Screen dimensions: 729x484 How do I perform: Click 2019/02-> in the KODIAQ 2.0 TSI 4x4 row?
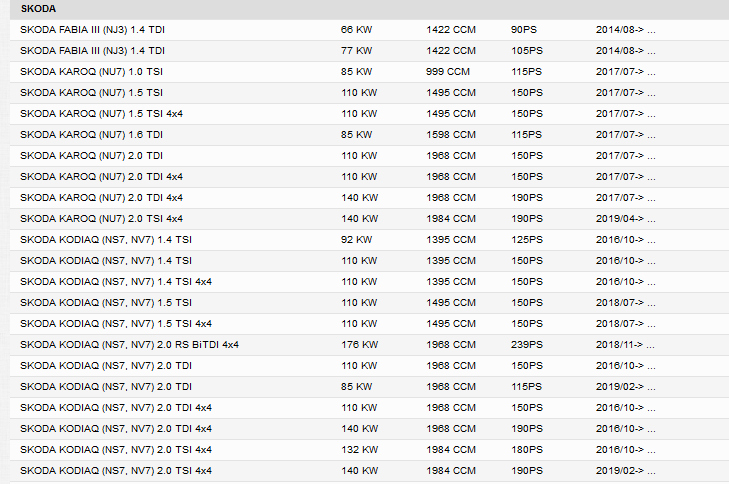(626, 471)
